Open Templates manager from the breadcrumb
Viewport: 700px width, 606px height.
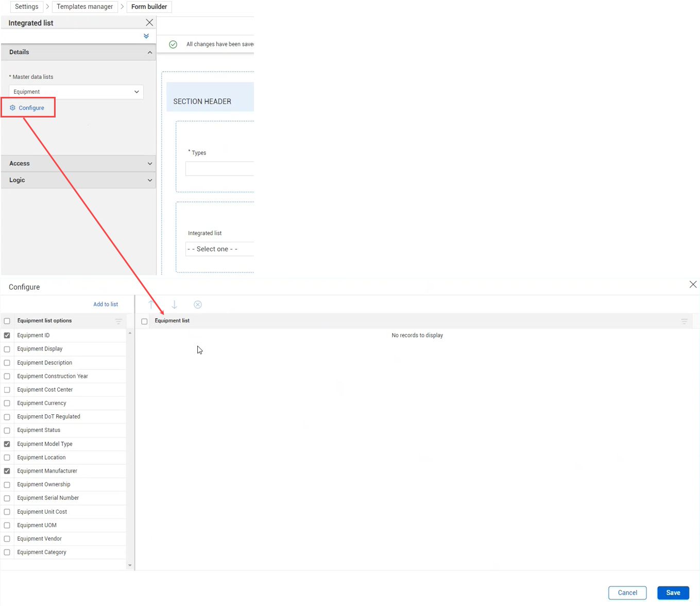(x=84, y=7)
